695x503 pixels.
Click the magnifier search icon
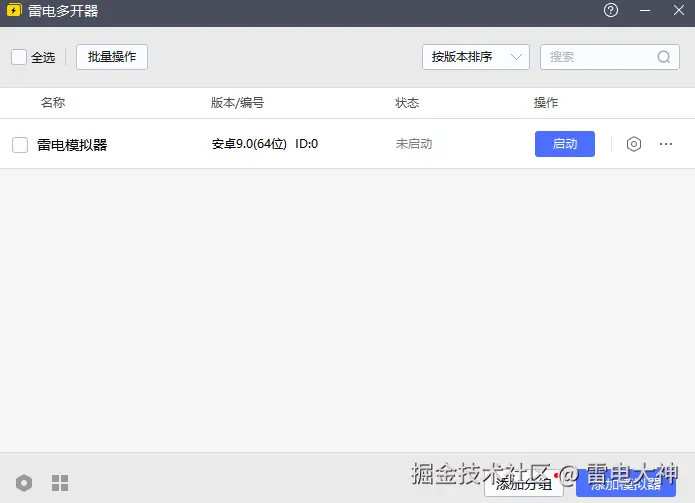pyautogui.click(x=664, y=57)
